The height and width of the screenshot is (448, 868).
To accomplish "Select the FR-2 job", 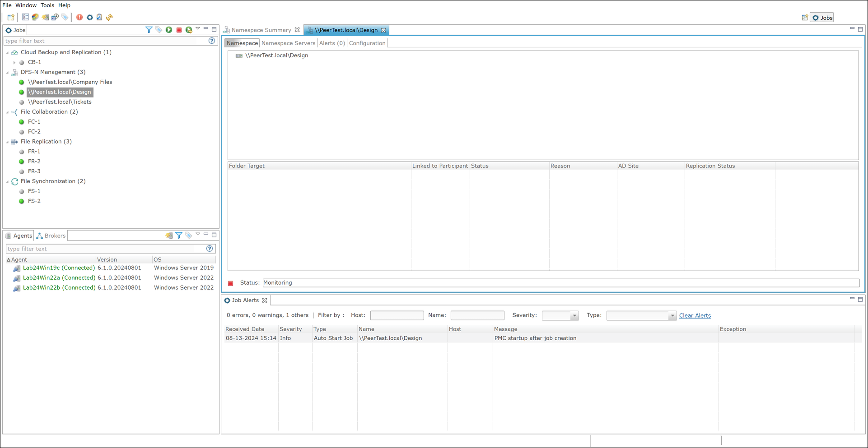I will tap(34, 162).
